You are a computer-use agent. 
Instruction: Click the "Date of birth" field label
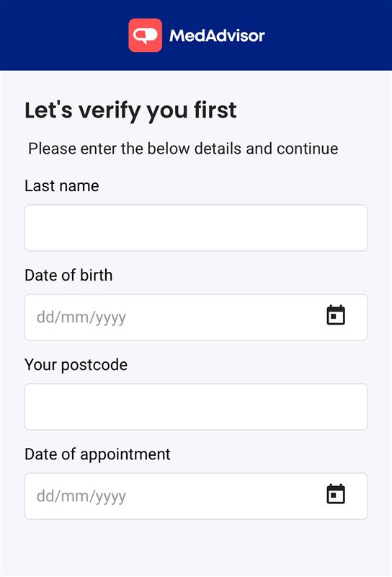(68, 276)
